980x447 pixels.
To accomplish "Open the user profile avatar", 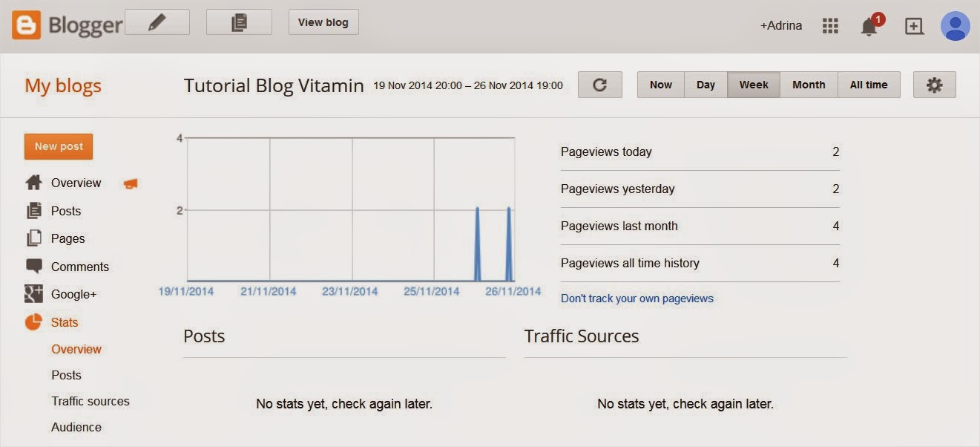I will (956, 26).
